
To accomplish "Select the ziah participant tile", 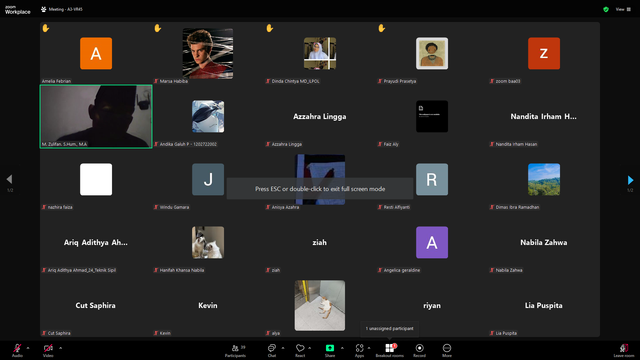I will point(320,243).
